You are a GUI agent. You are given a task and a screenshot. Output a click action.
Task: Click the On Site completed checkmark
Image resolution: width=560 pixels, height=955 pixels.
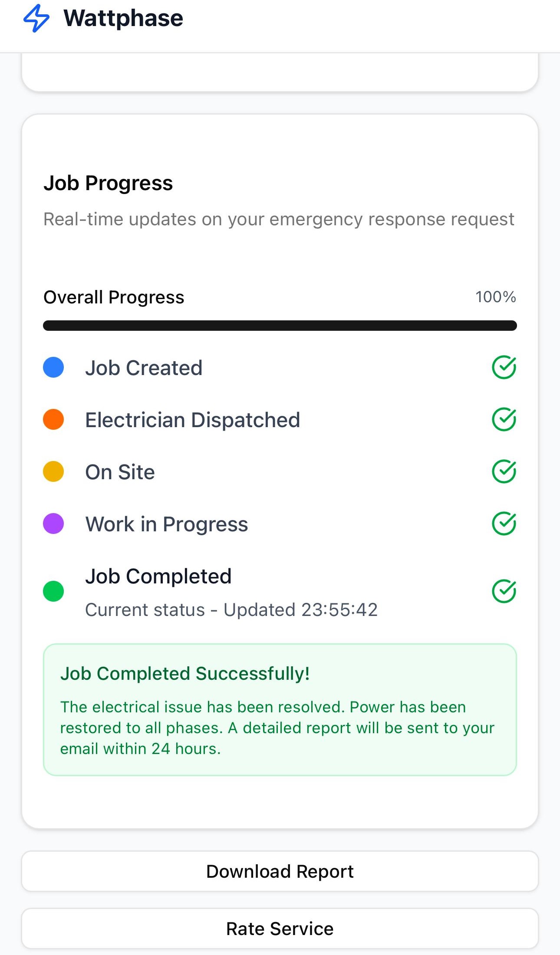pyautogui.click(x=504, y=472)
